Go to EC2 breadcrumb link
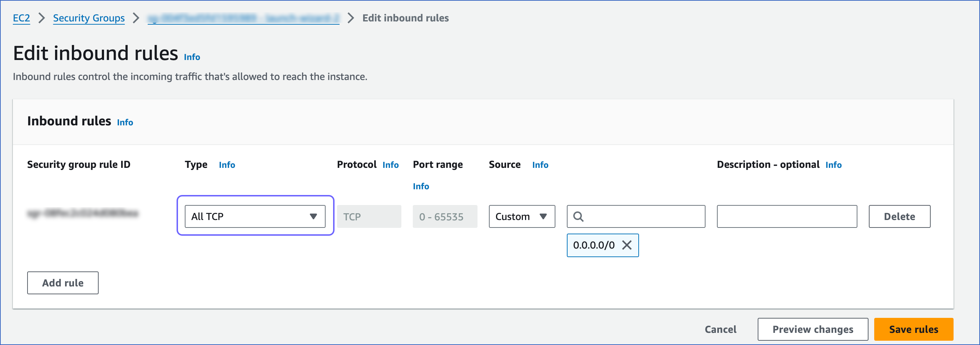 point(21,18)
